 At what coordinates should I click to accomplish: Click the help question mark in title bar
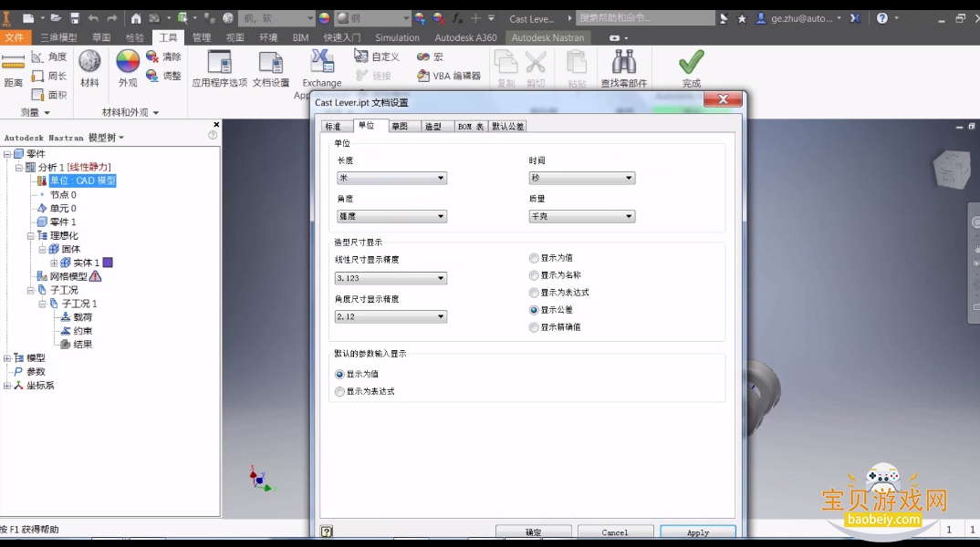(881, 18)
